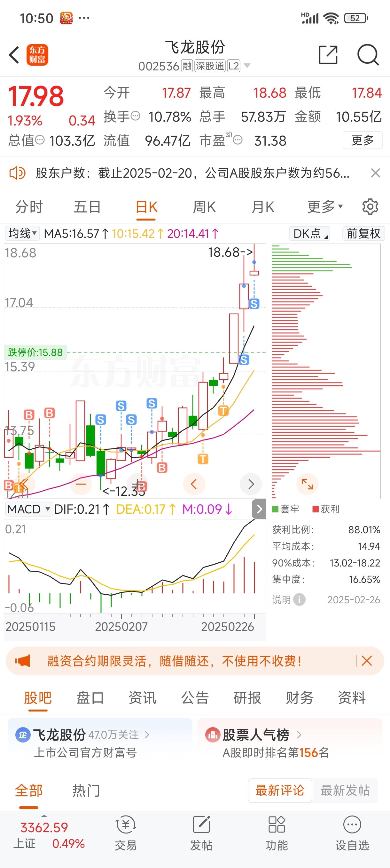
Task: Switch to 周K chart tab
Action: pyautogui.click(x=204, y=206)
